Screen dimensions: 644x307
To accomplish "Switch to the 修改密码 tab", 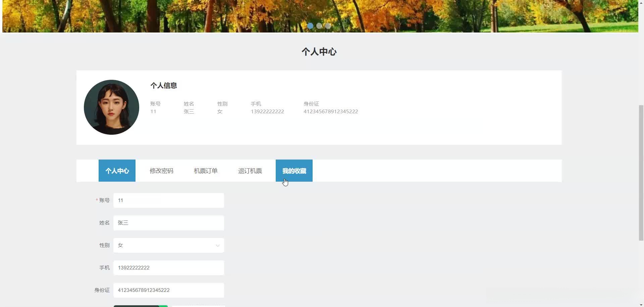I will click(x=161, y=171).
